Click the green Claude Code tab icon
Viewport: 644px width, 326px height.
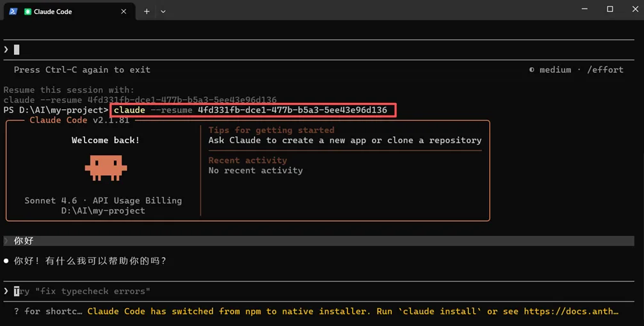(x=28, y=12)
